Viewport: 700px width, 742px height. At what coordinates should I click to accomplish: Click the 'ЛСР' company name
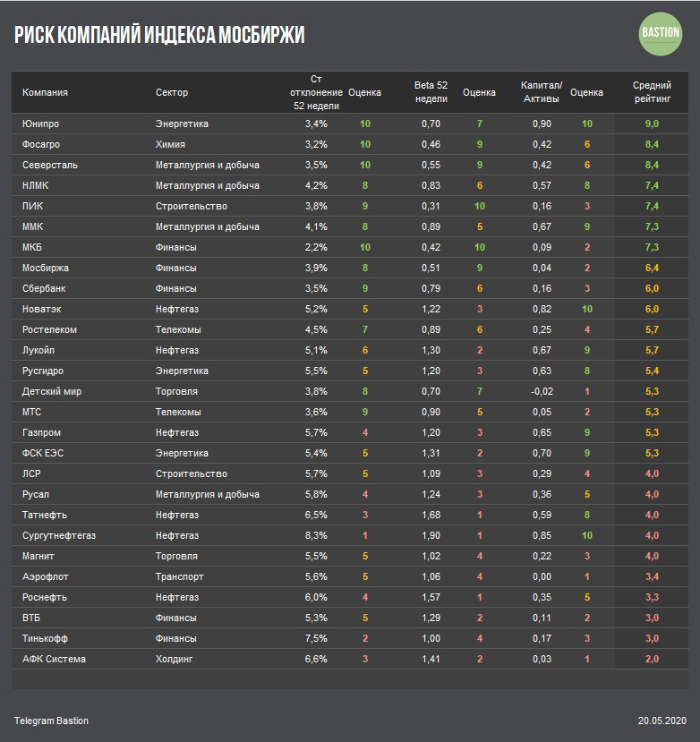point(31,473)
